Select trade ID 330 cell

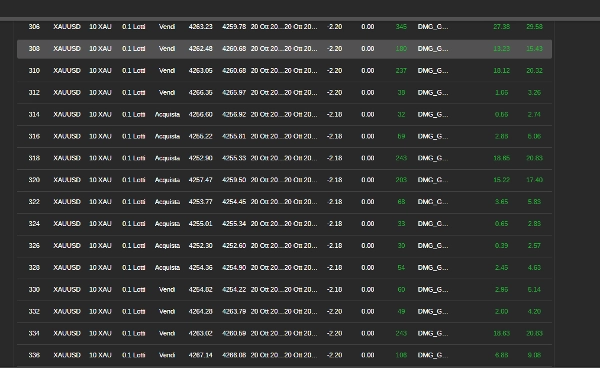tap(34, 290)
